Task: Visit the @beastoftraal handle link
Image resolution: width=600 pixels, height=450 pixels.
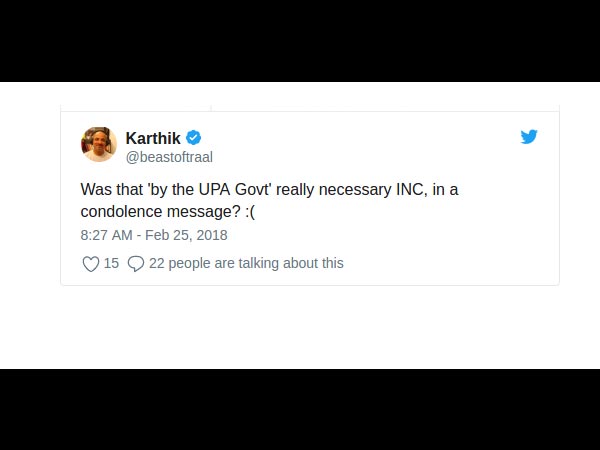Action: (x=169, y=157)
